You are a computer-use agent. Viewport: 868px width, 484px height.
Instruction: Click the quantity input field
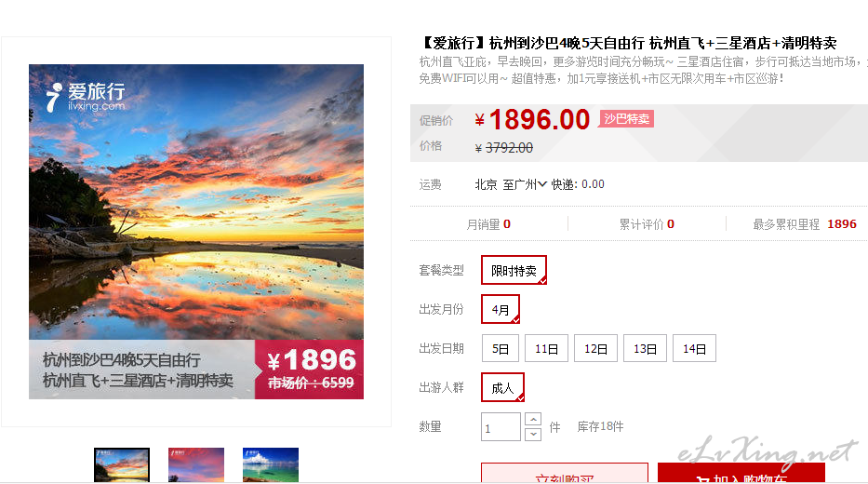[501, 427]
